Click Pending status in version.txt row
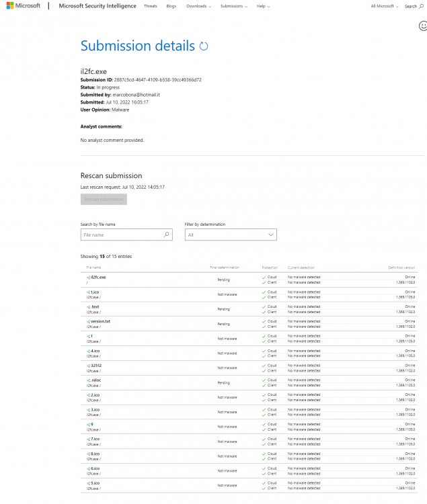 click(x=223, y=324)
